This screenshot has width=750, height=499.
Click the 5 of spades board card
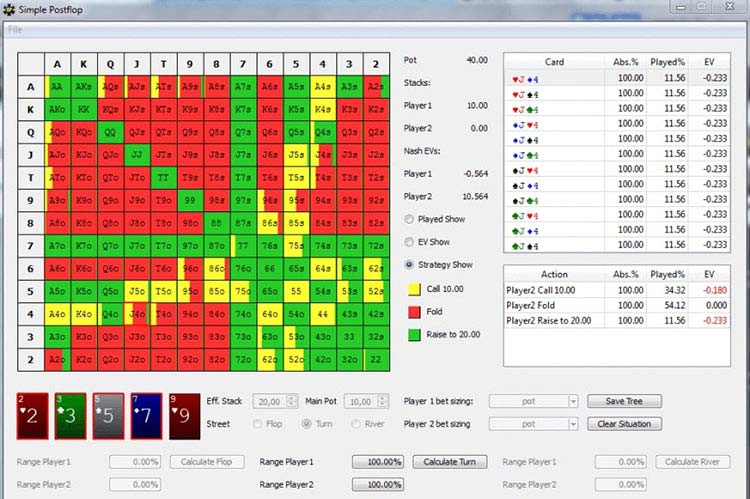pyautogui.click(x=108, y=416)
